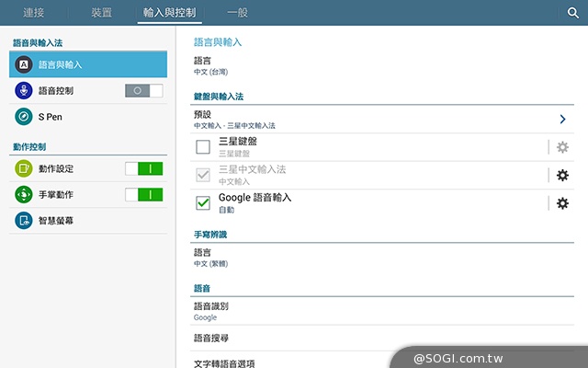Switch to the 連接 tab
Viewport: 588px width, 368px height.
[36, 13]
